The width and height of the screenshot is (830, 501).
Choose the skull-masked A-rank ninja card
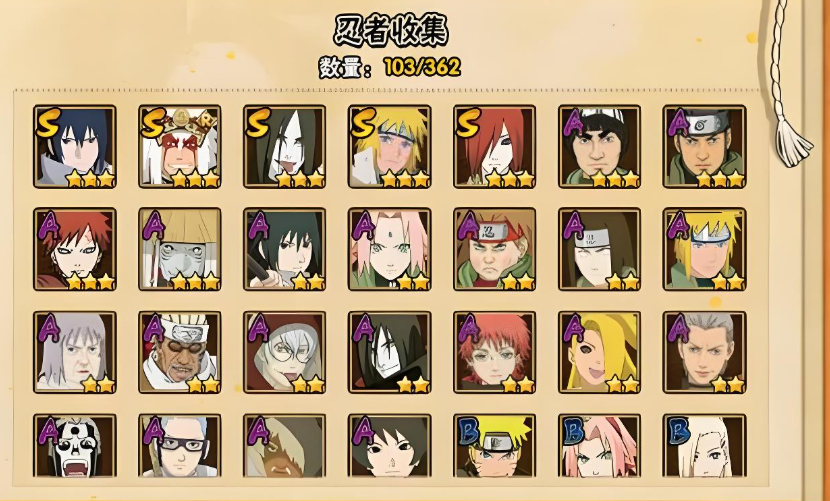coord(75,446)
